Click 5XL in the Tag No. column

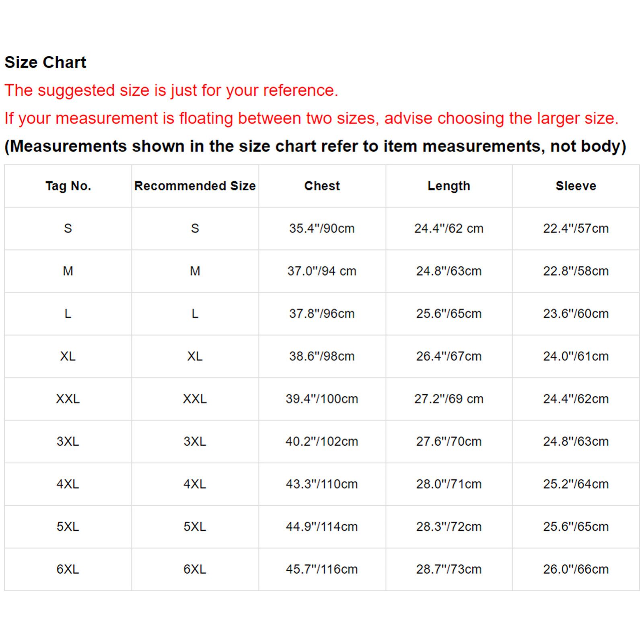[x=68, y=527]
